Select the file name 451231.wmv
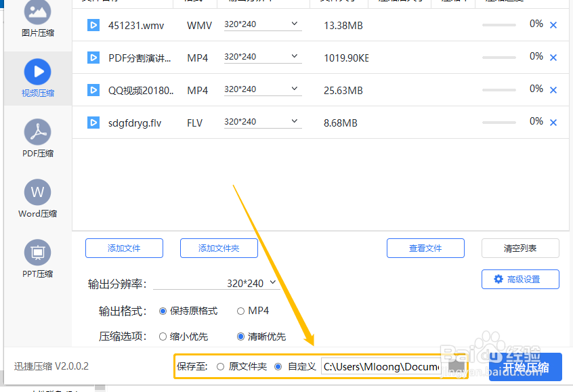Viewport: 573px width, 392px height. [x=136, y=26]
